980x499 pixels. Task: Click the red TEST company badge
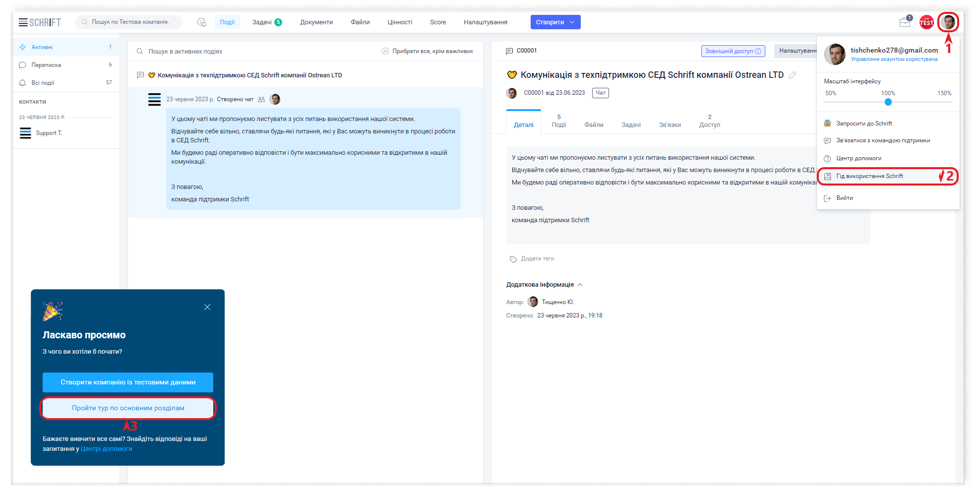(x=926, y=22)
